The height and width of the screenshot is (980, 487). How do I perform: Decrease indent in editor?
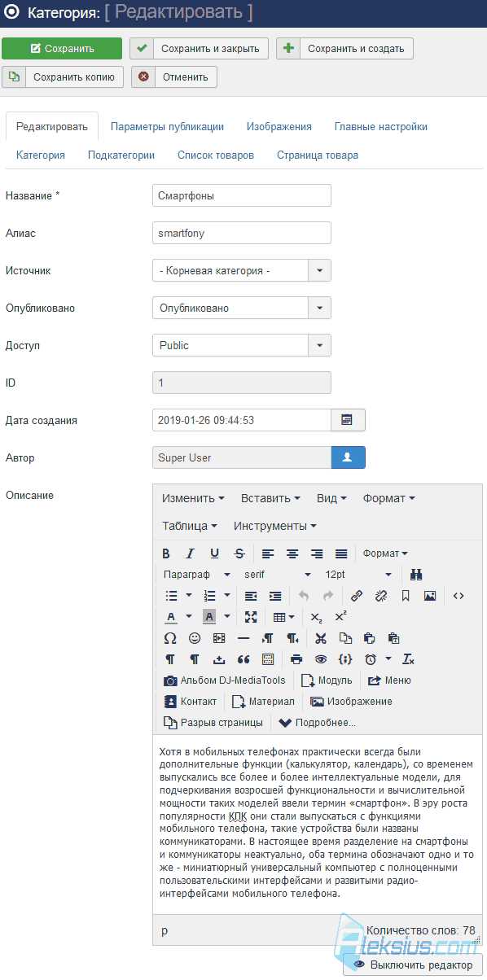(251, 596)
